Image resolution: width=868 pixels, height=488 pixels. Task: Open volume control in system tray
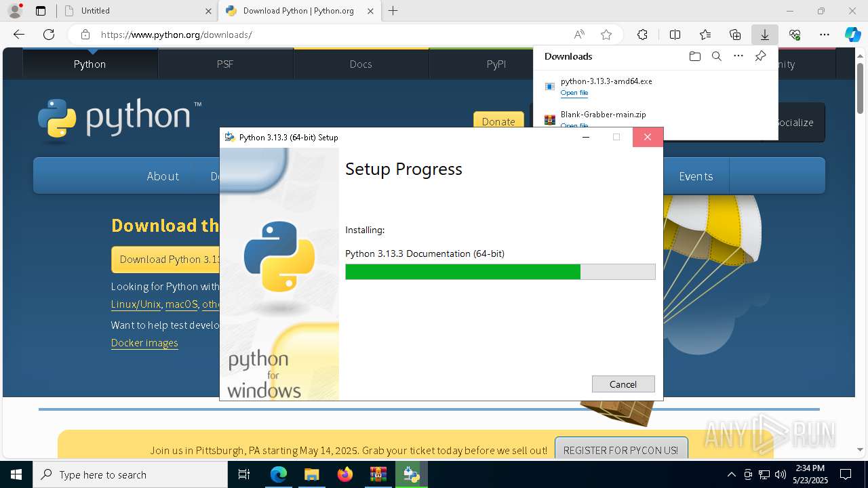click(780, 474)
